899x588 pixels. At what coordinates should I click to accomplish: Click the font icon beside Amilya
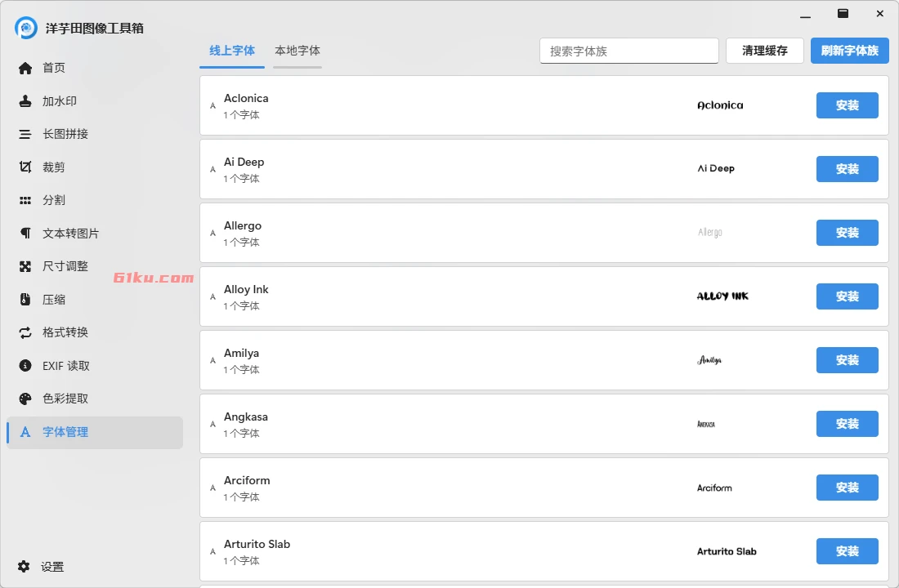coord(212,360)
